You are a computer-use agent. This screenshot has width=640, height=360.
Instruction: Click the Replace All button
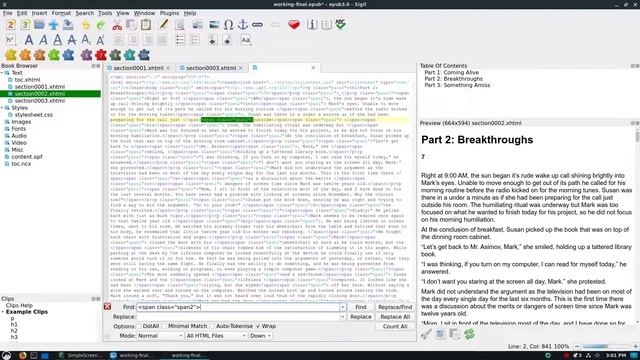click(395, 317)
